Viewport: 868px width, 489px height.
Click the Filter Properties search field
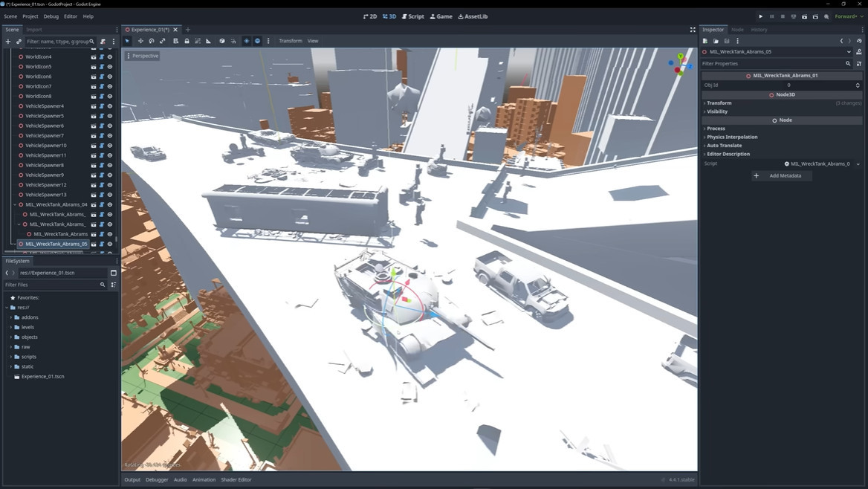coord(773,64)
